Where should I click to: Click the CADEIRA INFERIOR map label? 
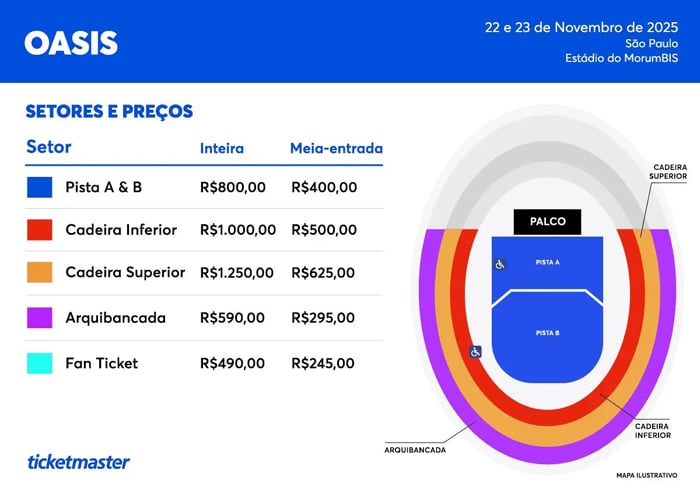tap(651, 430)
